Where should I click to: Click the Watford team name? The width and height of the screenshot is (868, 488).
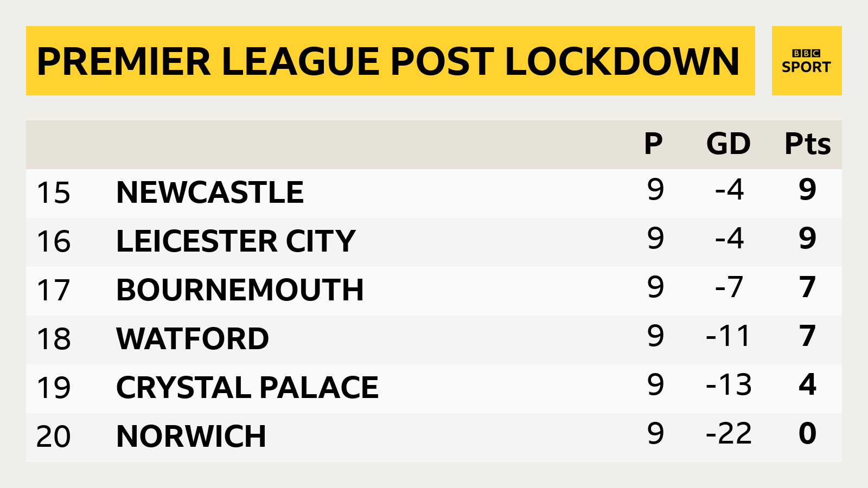click(x=193, y=339)
